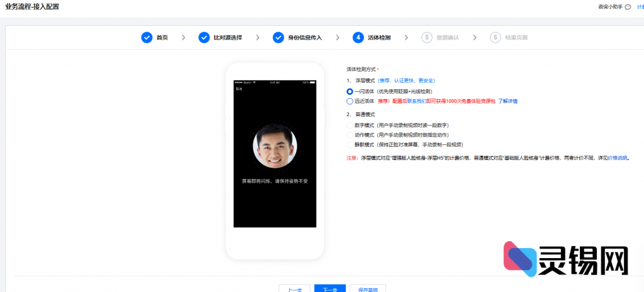
Task: Click the 比对源选择 step checkmark icon
Action: pyautogui.click(x=204, y=38)
